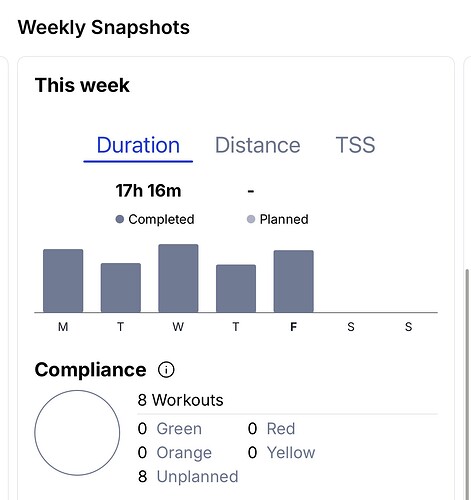The image size is (471, 500).
Task: Click the 8 Workouts summary text
Action: [x=180, y=400]
